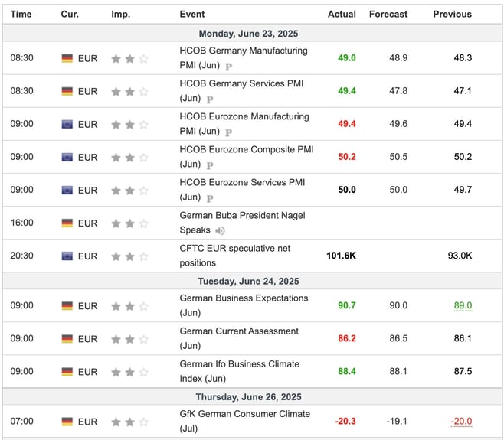Click the importance stars for Germany Manufacturing PMI

129,59
